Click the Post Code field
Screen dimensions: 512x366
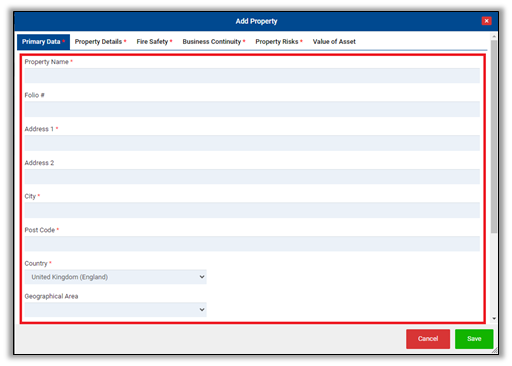point(252,244)
